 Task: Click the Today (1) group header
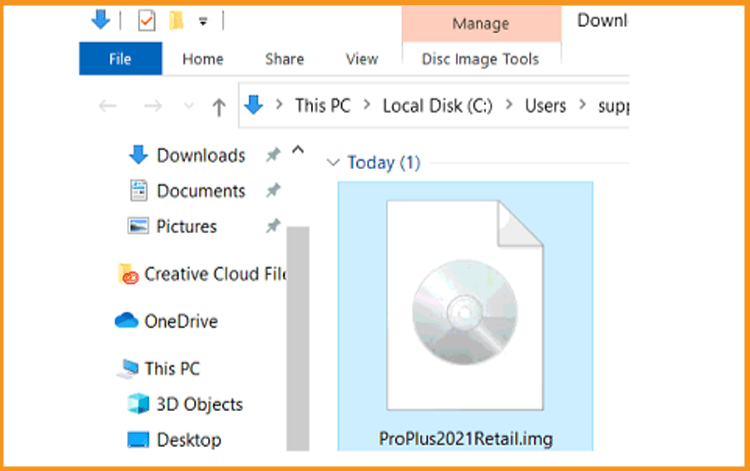(384, 163)
